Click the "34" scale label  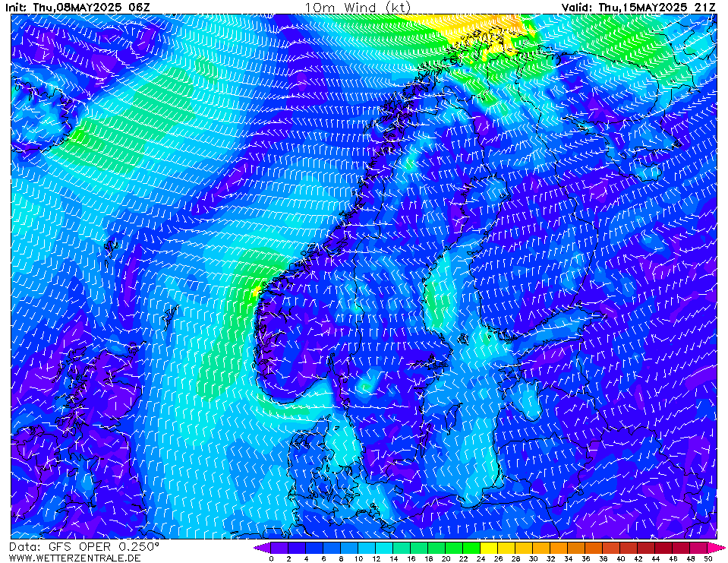pos(569,558)
